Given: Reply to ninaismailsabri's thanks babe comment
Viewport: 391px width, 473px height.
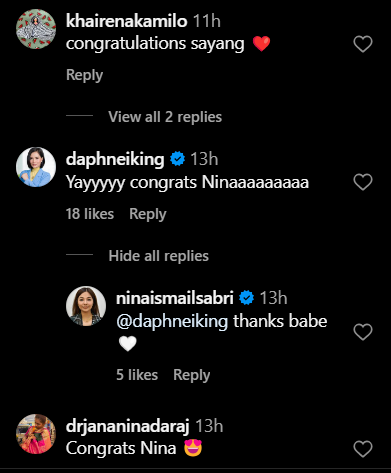Looking at the screenshot, I should click(192, 375).
